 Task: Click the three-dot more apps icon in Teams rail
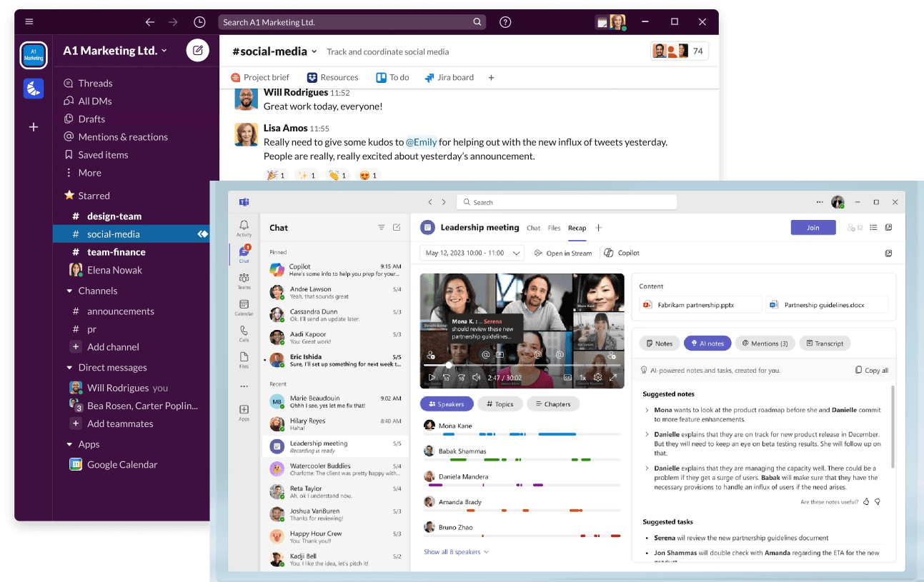[x=244, y=386]
